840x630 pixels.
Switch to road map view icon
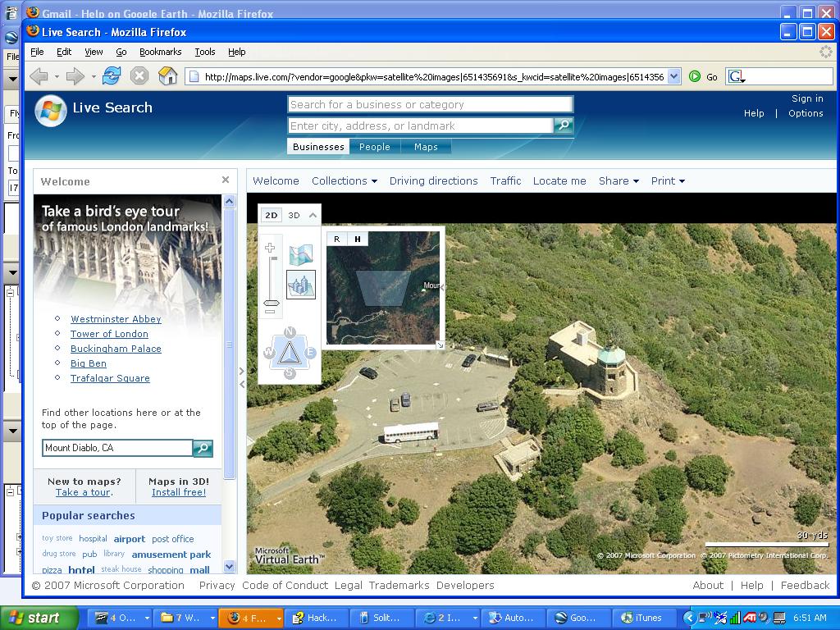click(301, 255)
